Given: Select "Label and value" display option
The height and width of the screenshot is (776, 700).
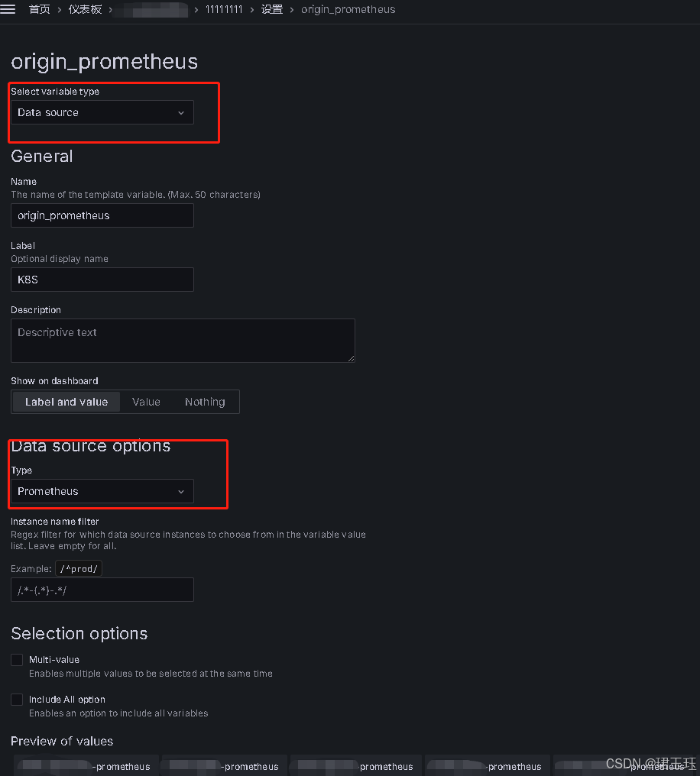Looking at the screenshot, I should point(66,401).
